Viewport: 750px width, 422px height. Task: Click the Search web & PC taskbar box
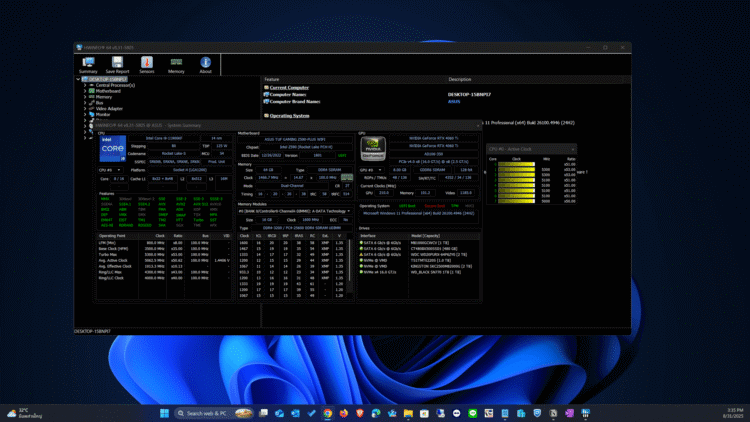point(214,413)
